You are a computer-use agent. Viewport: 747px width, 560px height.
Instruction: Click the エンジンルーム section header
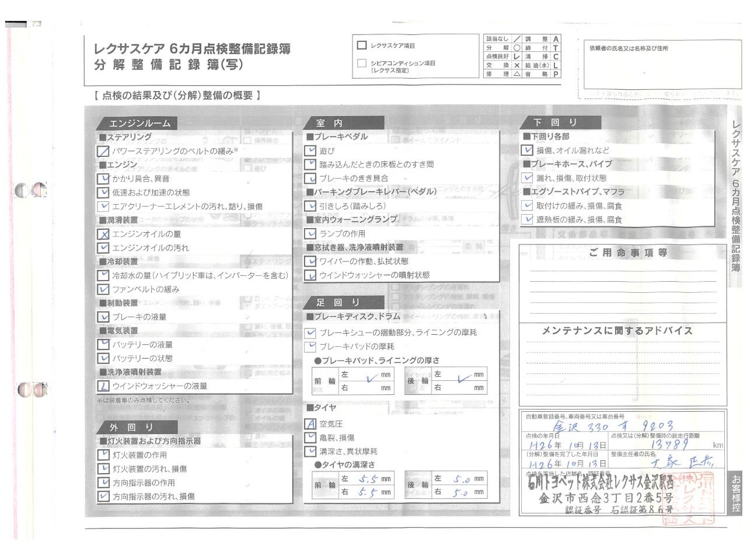[137, 123]
